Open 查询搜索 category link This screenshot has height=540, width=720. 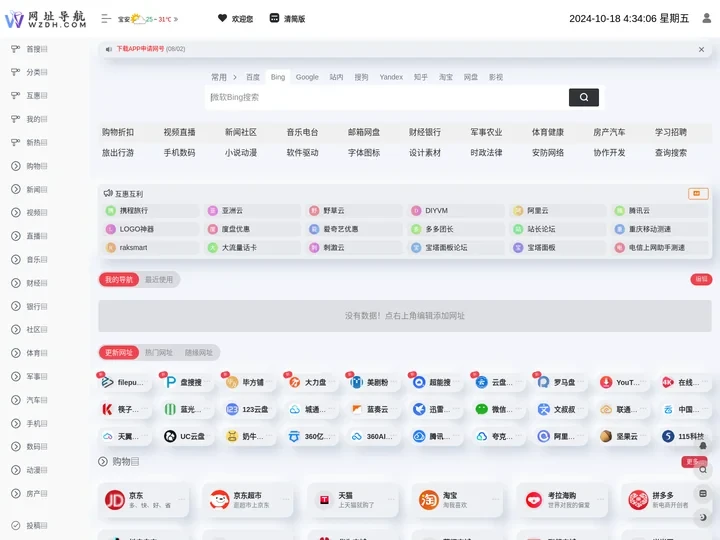pyautogui.click(x=671, y=152)
